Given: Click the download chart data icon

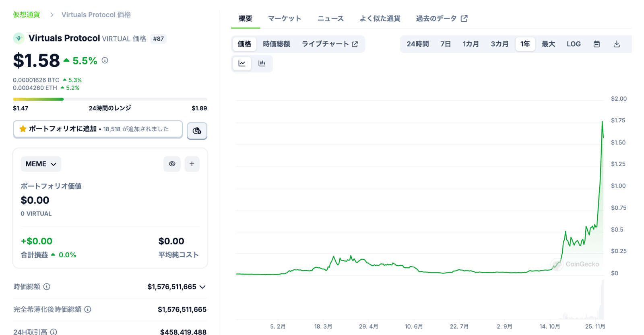Looking at the screenshot, I should pyautogui.click(x=617, y=44).
